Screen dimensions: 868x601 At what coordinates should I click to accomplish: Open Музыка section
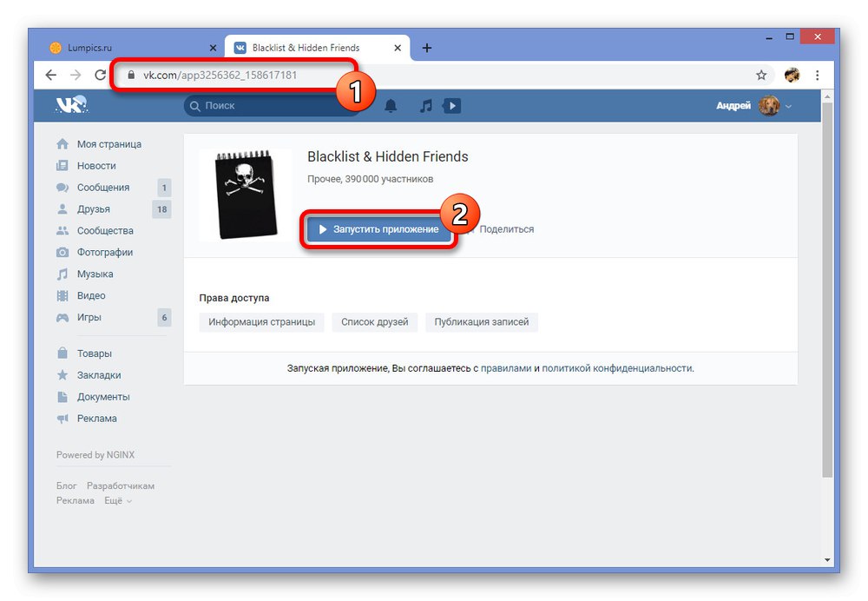[95, 274]
